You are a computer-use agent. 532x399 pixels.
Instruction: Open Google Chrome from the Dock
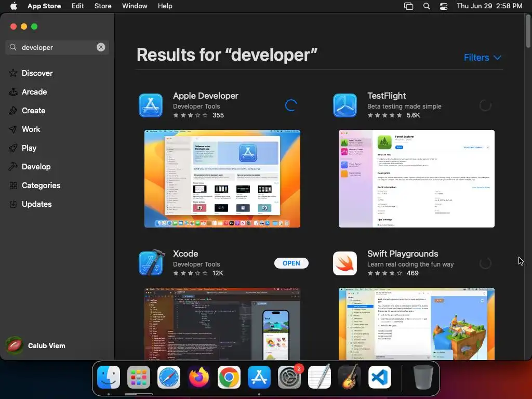[229, 377]
